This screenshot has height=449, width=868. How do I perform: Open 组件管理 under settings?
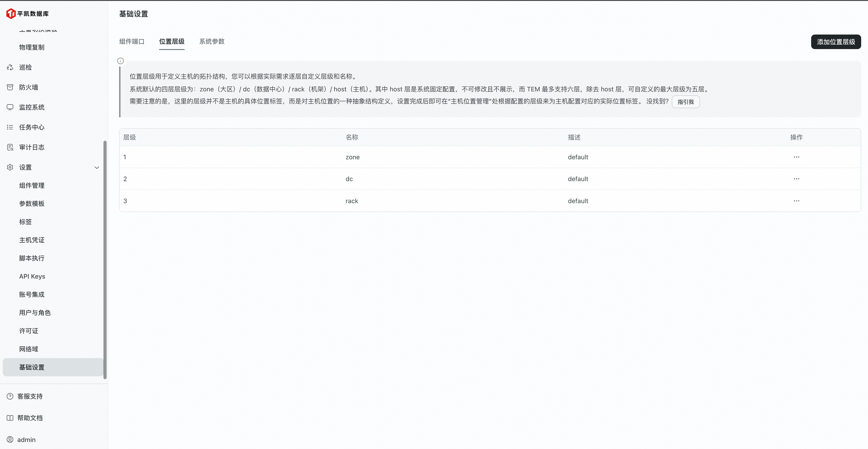click(x=32, y=186)
